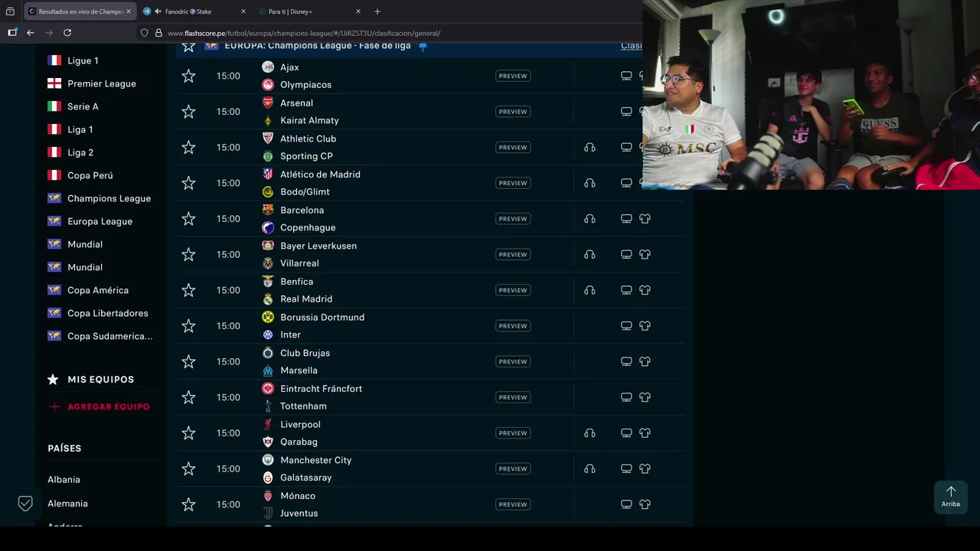This screenshot has width=980, height=551.
Task: Star the Athletic Club vs Sporting CP match
Action: (188, 147)
